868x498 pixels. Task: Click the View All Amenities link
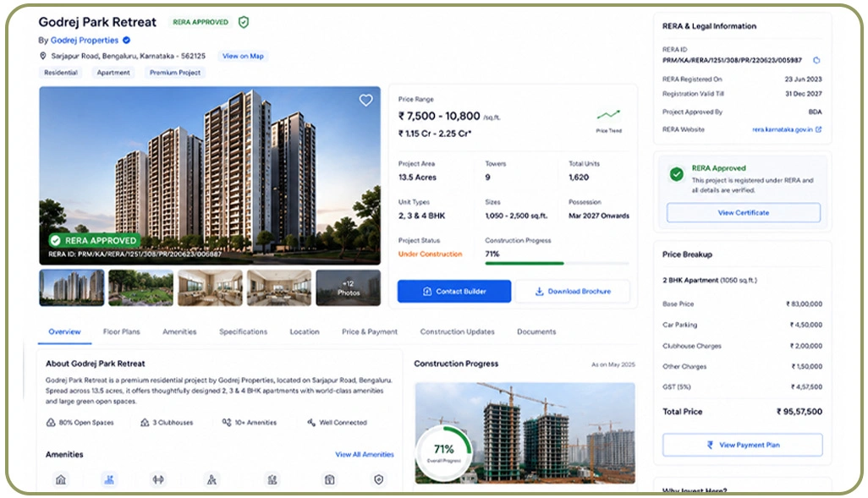click(365, 454)
